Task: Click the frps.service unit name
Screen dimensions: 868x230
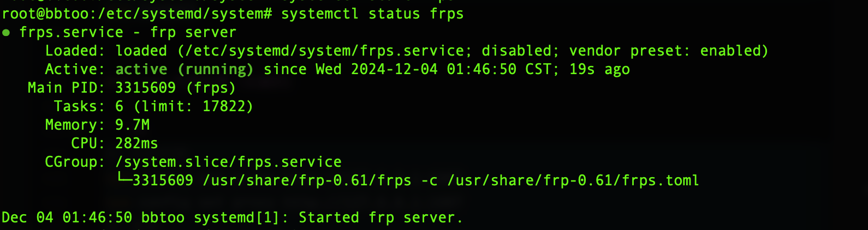Action: [71, 33]
